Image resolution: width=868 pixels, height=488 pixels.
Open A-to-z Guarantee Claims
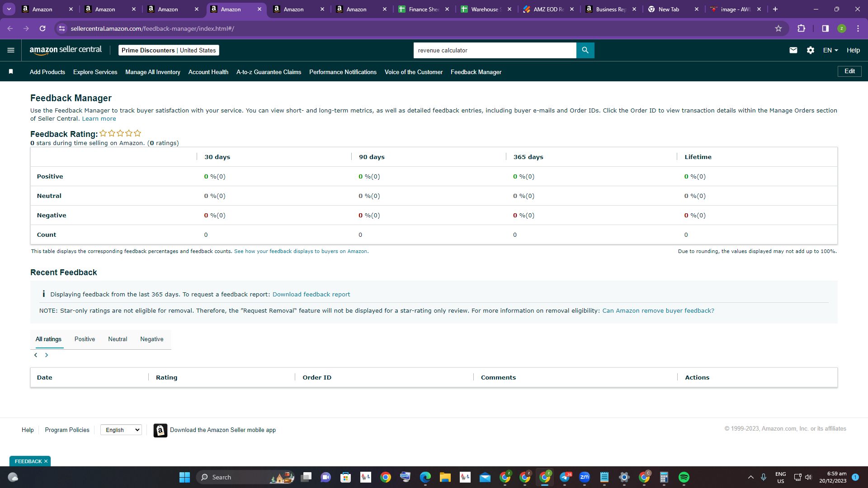point(269,72)
